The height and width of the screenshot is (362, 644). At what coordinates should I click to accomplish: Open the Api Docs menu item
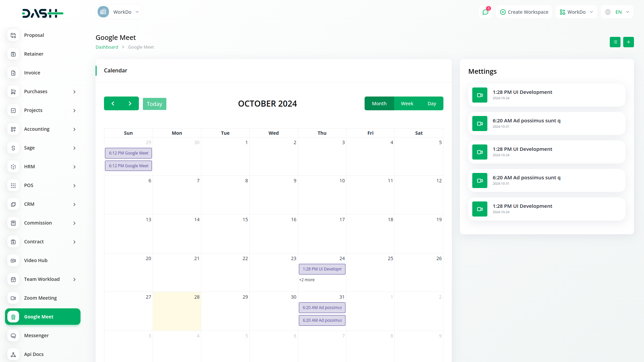click(34, 354)
